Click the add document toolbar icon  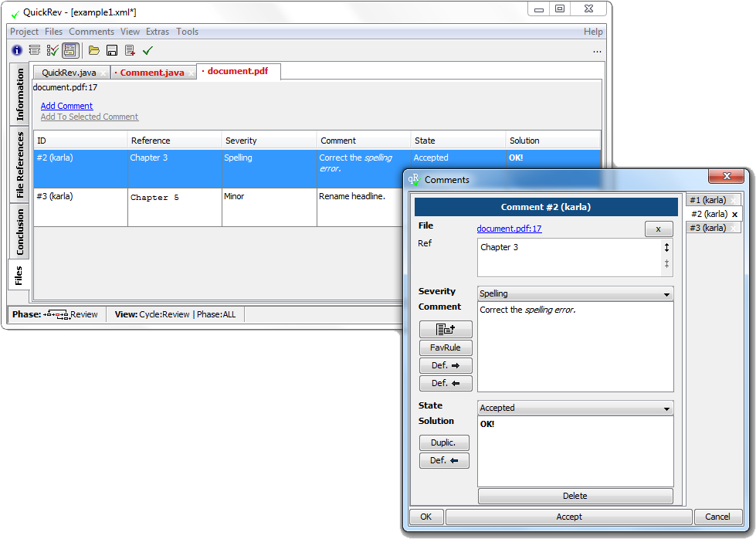click(130, 50)
